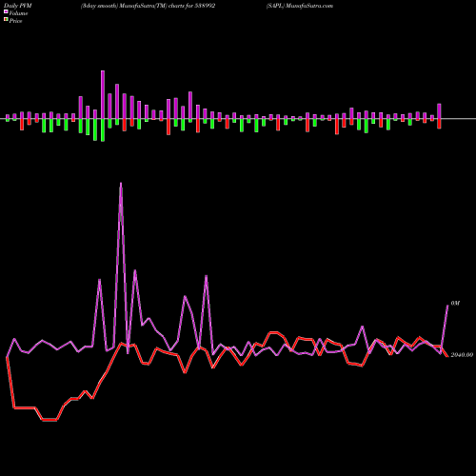Select the Volume legend label
This screenshot has height=476, width=476.
click(18, 13)
